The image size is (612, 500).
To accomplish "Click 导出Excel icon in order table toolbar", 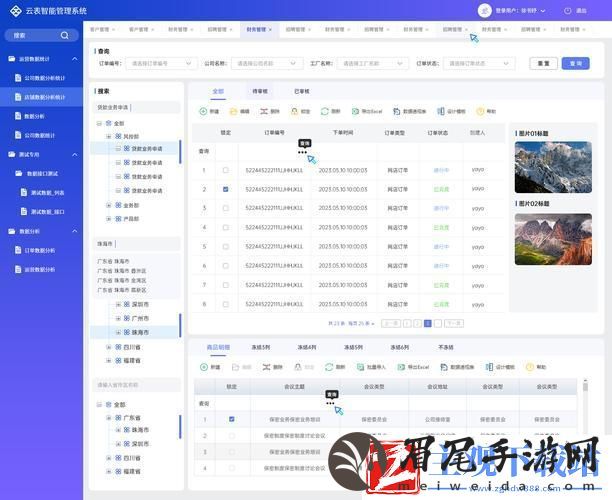I will pos(355,111).
